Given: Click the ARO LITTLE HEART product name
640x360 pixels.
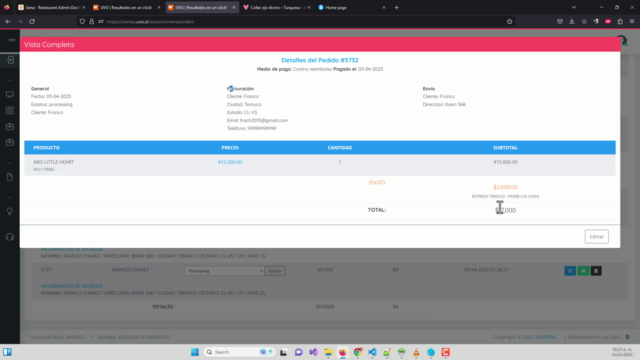Looking at the screenshot, I should click(x=53, y=162).
